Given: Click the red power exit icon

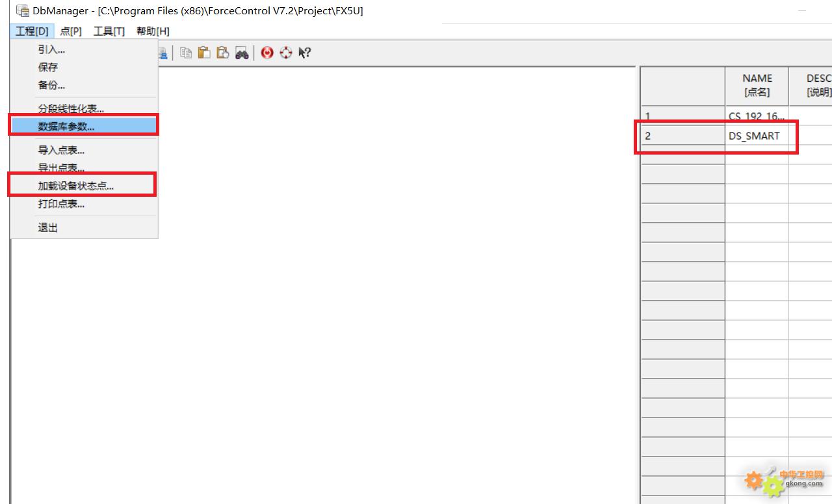Looking at the screenshot, I should pyautogui.click(x=267, y=53).
